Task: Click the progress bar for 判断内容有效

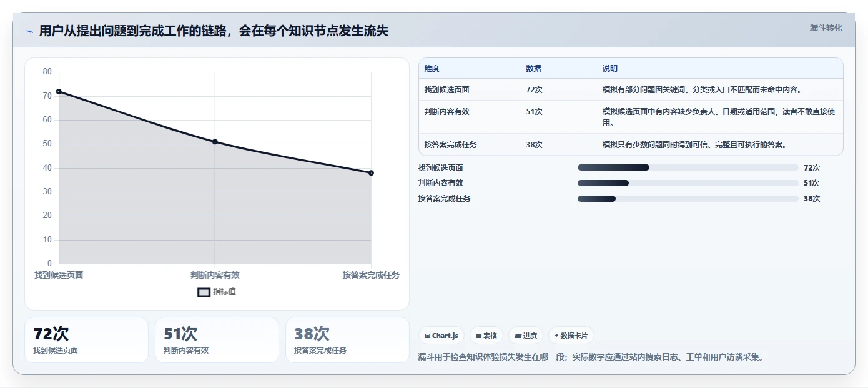Action: click(x=688, y=183)
